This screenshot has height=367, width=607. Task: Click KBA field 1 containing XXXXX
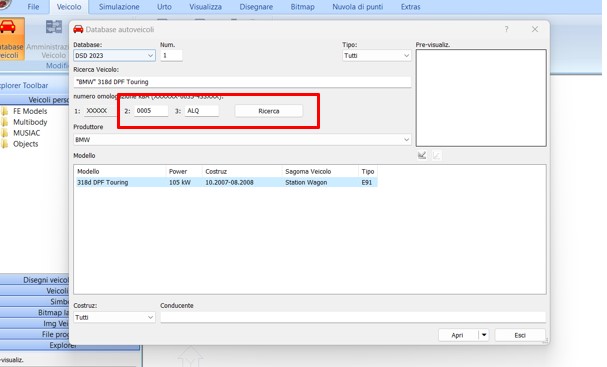[100, 111]
